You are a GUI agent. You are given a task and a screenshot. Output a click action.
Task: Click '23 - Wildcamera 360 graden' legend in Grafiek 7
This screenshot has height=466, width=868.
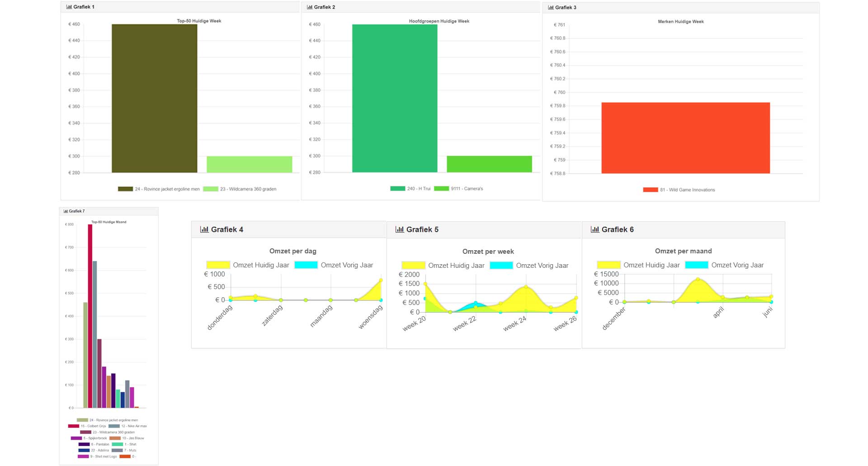107,432
